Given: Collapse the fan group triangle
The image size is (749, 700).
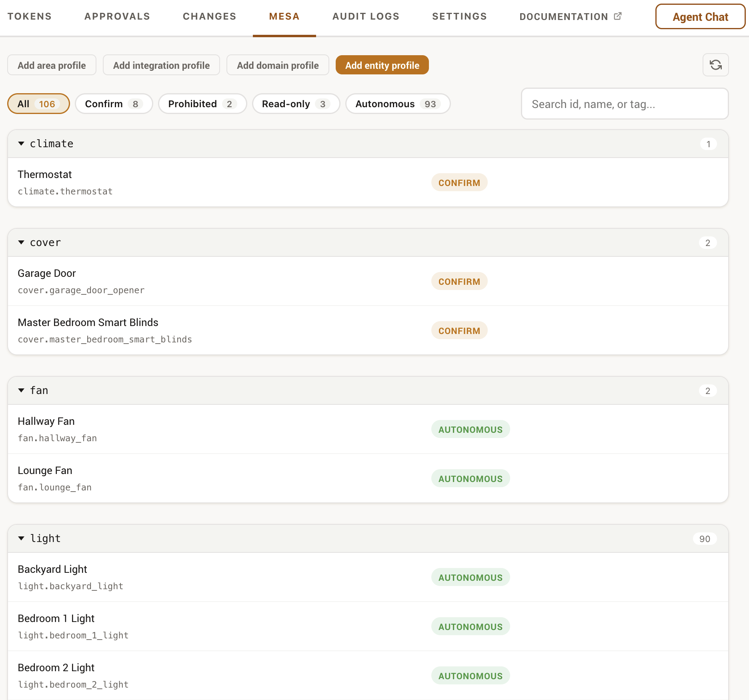Looking at the screenshot, I should pos(21,390).
